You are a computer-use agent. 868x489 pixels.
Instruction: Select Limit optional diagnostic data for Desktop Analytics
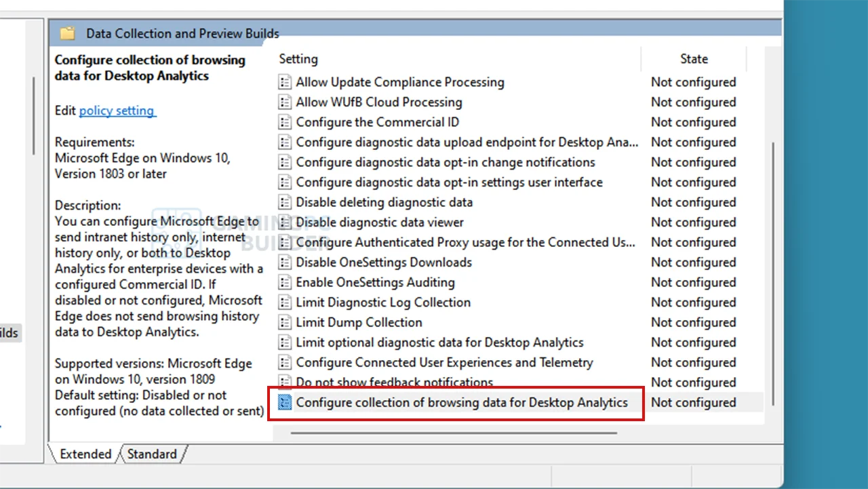pyautogui.click(x=440, y=343)
